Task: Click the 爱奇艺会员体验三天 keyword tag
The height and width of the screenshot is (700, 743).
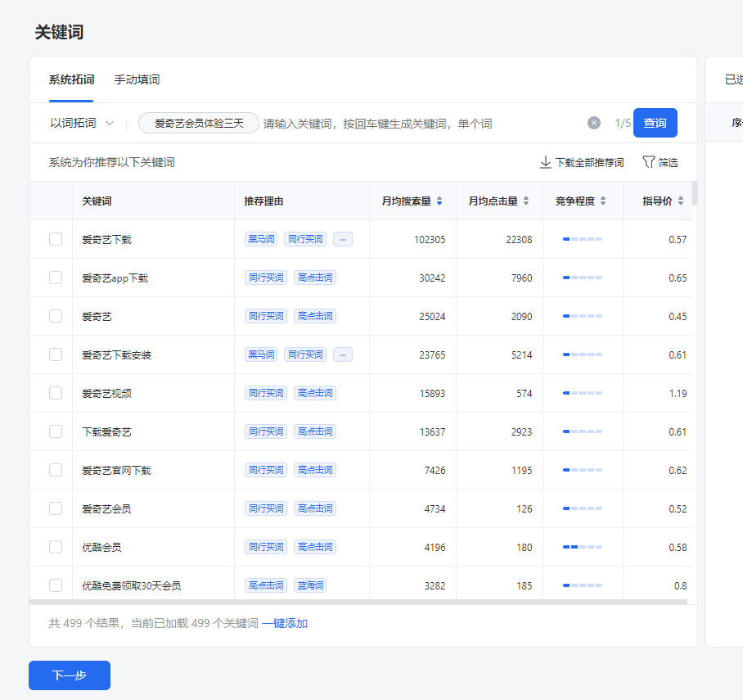Action: pyautogui.click(x=199, y=124)
